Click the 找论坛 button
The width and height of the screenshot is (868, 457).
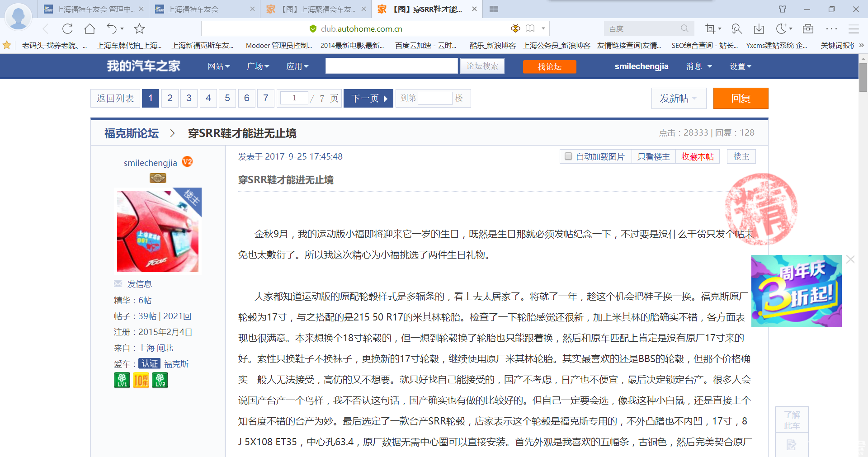click(x=549, y=66)
